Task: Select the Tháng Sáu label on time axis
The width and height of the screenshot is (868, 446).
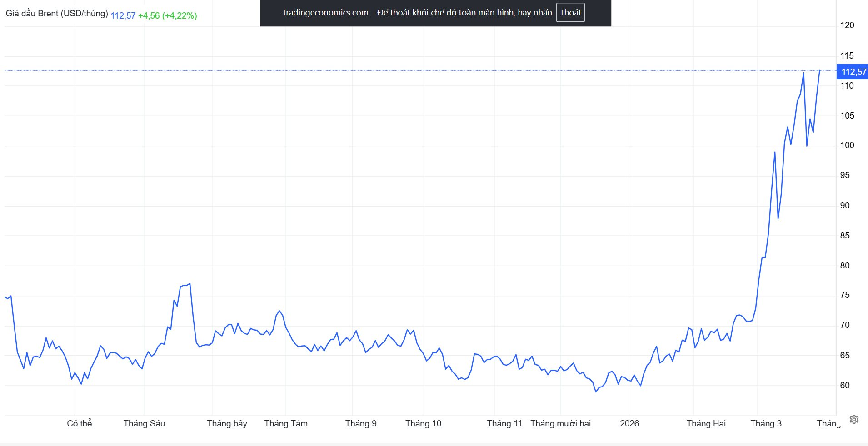Action: tap(144, 423)
